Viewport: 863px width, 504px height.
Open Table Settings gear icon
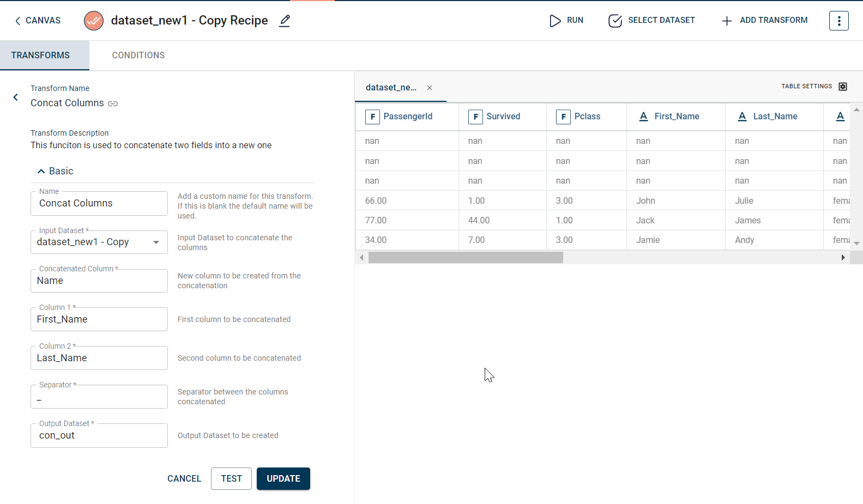pyautogui.click(x=843, y=87)
